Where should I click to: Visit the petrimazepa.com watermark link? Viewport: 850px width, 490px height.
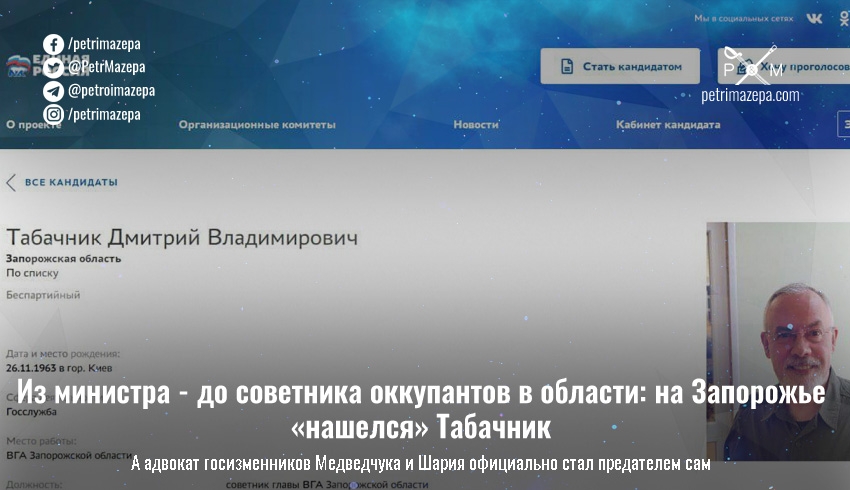[x=750, y=96]
